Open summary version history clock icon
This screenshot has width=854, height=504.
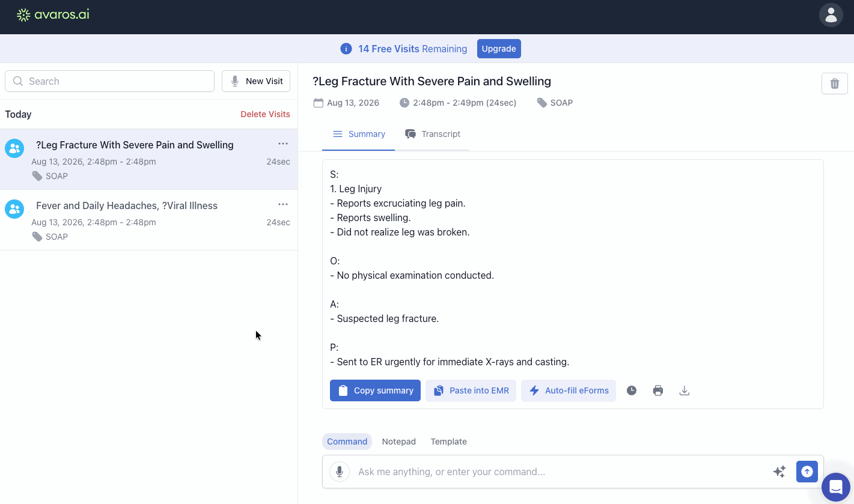(632, 390)
